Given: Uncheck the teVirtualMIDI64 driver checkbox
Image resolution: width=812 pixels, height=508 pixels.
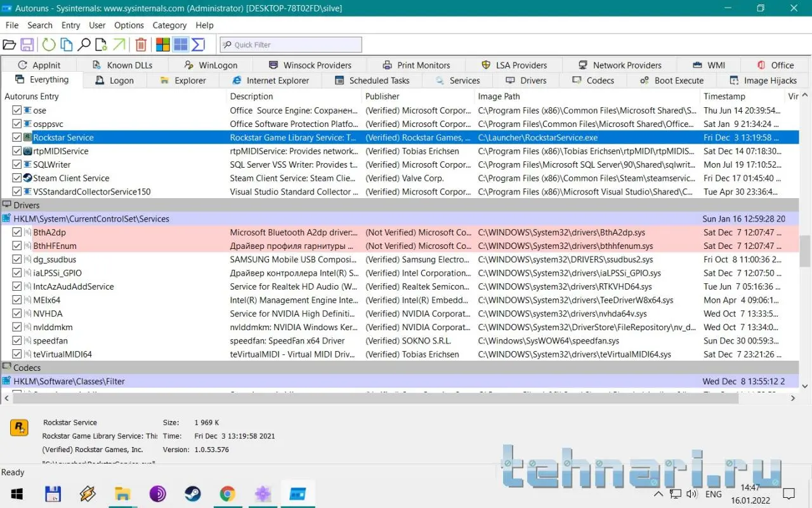Looking at the screenshot, I should [x=17, y=354].
